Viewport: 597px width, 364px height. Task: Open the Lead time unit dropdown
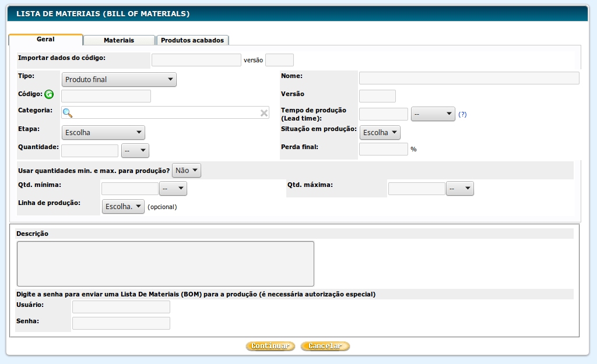coord(433,115)
